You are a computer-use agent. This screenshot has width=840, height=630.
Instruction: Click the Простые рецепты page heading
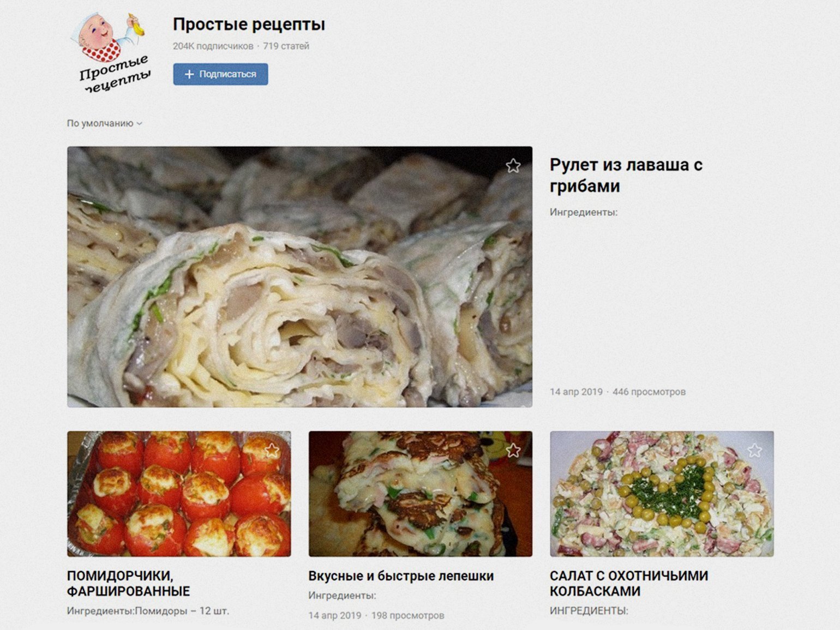(x=249, y=24)
